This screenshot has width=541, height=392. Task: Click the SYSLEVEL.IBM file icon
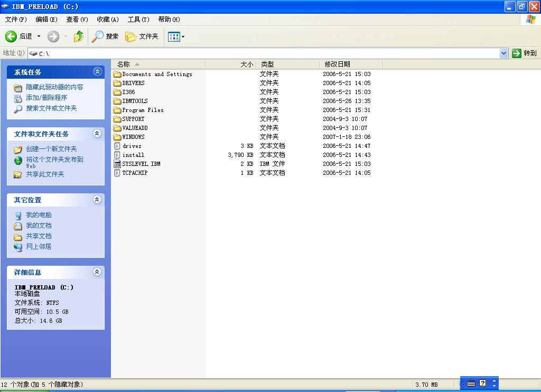click(x=117, y=164)
